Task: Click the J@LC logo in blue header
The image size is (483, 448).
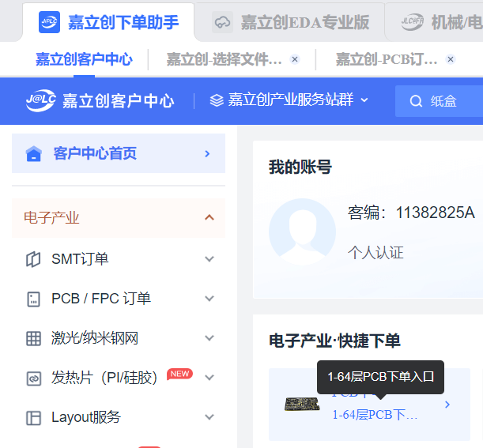Action: 40,100
